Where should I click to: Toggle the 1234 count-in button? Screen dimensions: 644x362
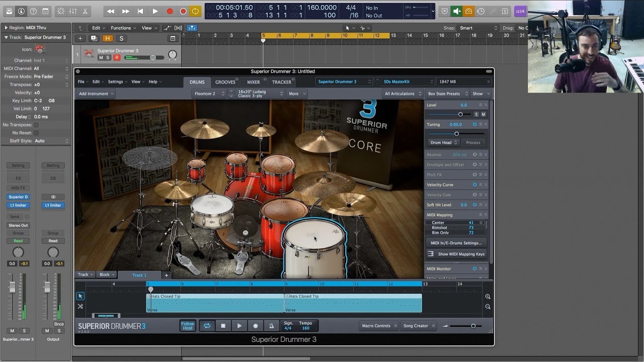[x=520, y=11]
